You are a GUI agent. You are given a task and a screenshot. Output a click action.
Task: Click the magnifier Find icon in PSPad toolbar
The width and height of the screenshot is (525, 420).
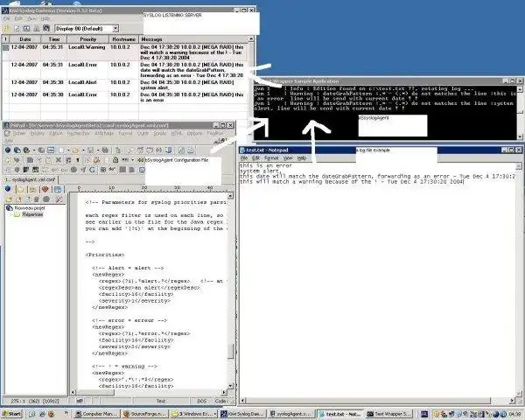131,150
